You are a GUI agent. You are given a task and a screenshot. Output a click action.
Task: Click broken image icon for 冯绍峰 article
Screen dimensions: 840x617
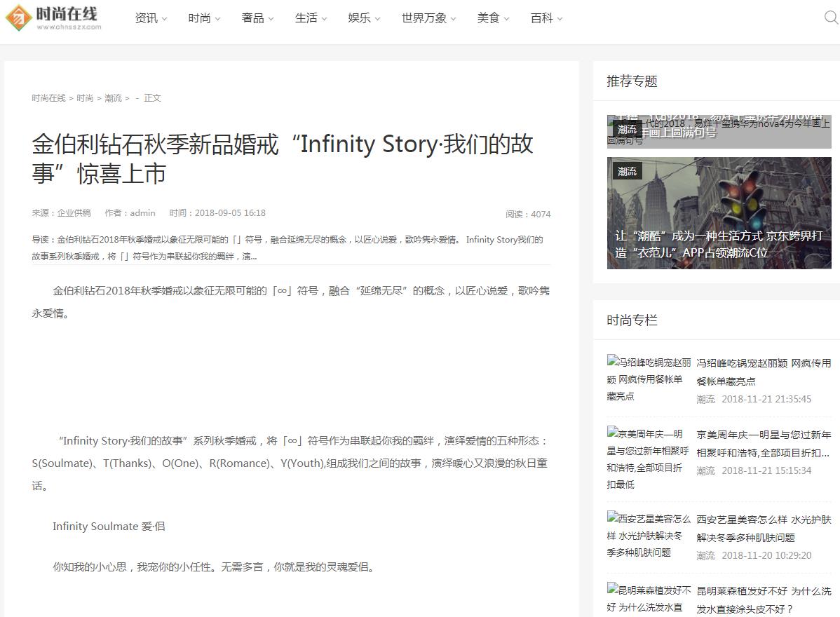[612, 361]
